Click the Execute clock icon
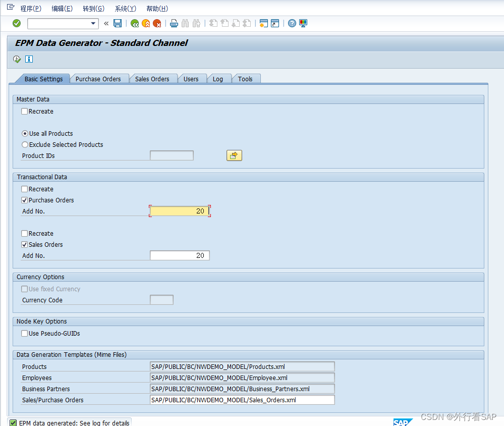 click(17, 59)
